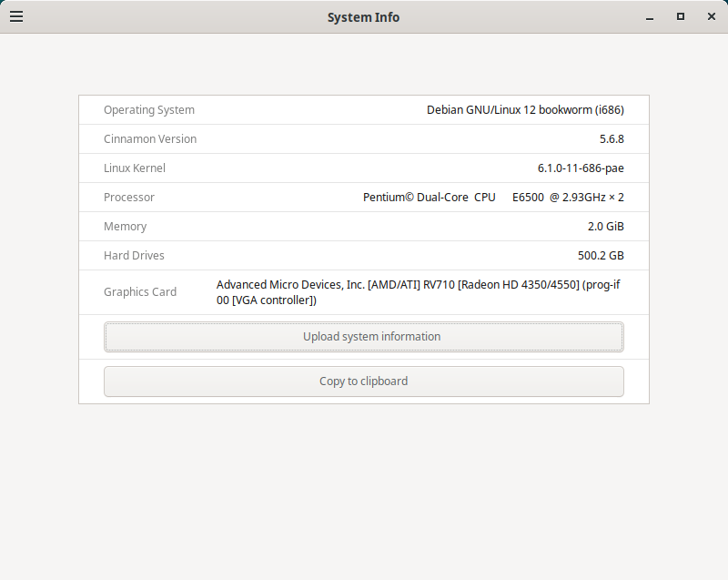Select memory value 2.0 GiB
This screenshot has width=728, height=580.
(605, 227)
